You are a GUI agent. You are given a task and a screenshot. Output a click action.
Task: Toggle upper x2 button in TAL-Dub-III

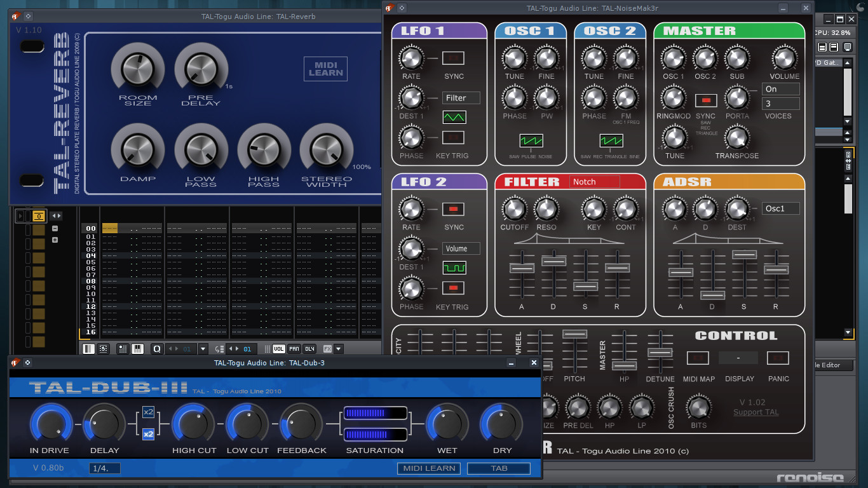(x=148, y=412)
